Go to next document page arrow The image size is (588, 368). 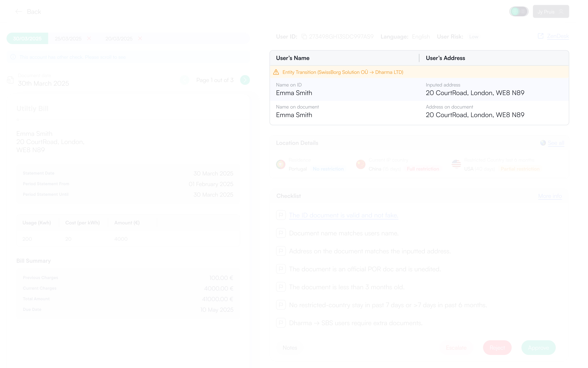click(245, 80)
